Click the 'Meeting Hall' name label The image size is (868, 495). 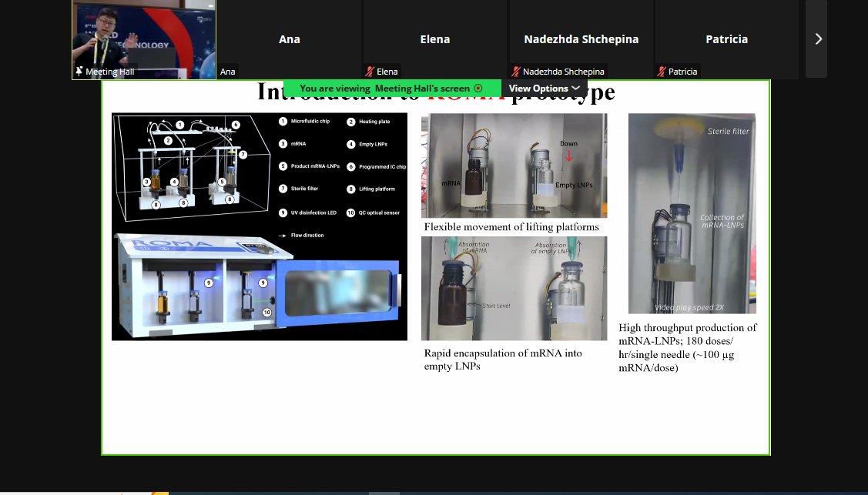pos(109,72)
